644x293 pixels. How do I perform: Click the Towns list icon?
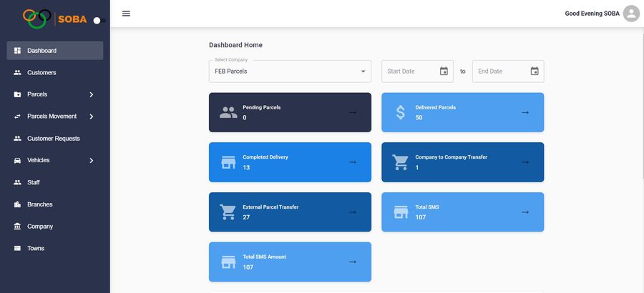(x=17, y=248)
